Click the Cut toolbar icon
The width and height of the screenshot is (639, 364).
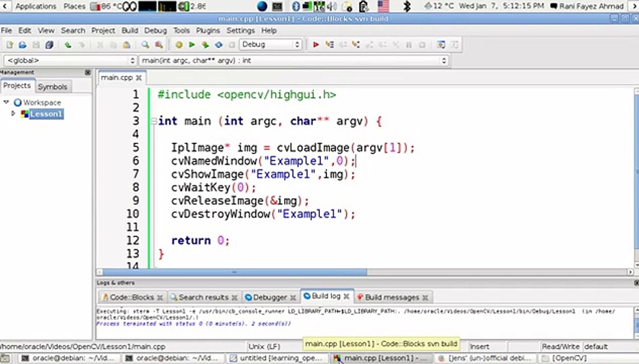coord(100,44)
